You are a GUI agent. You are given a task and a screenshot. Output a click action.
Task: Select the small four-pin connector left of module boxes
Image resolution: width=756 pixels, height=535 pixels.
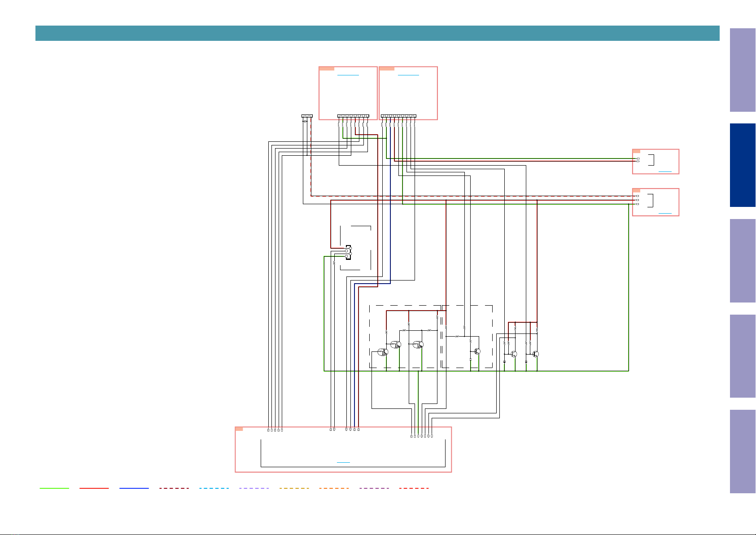click(x=307, y=116)
